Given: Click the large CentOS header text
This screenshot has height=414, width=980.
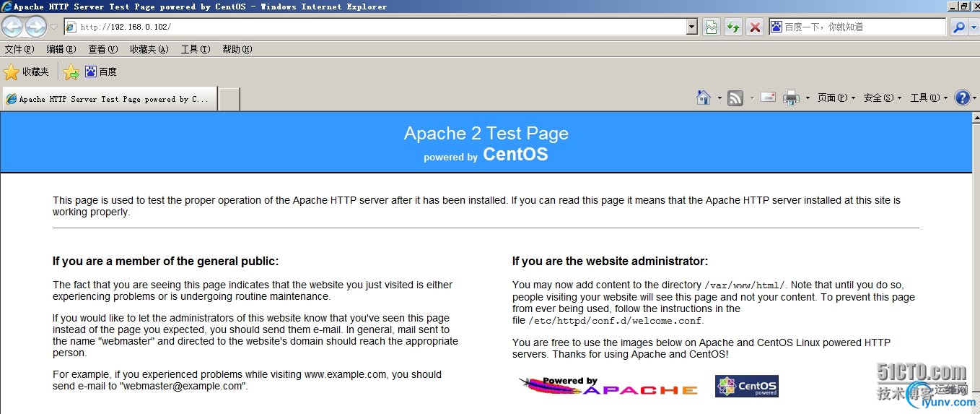Looking at the screenshot, I should click(515, 155).
